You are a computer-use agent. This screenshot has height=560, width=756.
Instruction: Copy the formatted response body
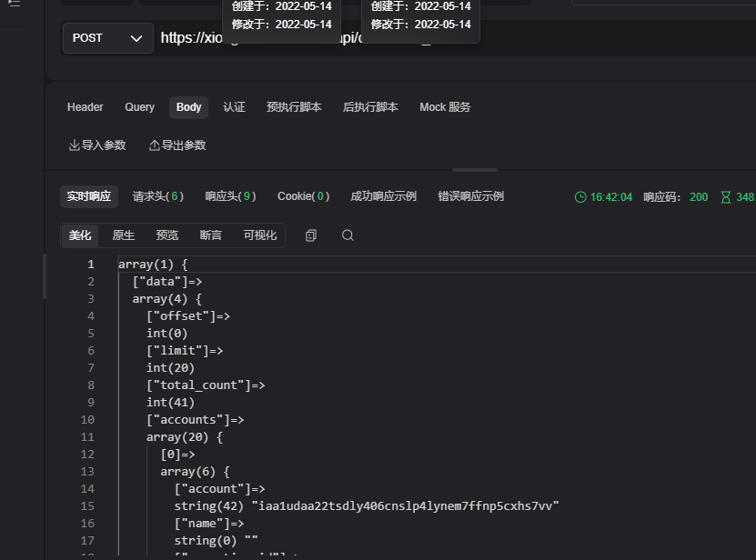[x=310, y=235]
